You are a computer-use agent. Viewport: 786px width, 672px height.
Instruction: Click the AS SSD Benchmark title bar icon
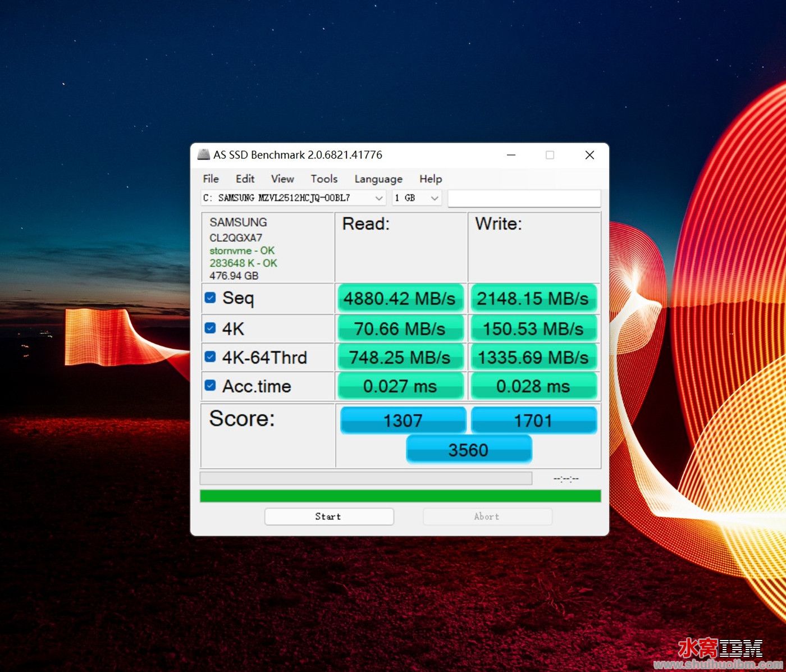tap(203, 154)
